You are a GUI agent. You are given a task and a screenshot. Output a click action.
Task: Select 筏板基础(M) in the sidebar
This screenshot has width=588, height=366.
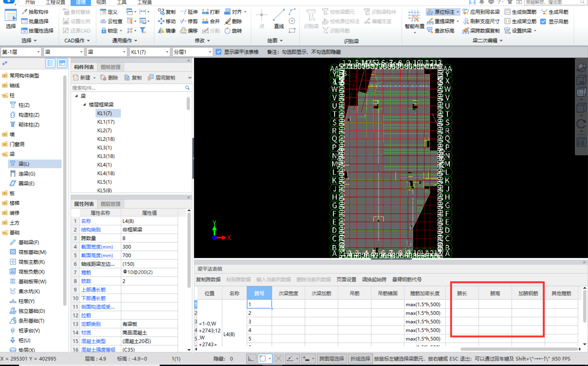32,252
